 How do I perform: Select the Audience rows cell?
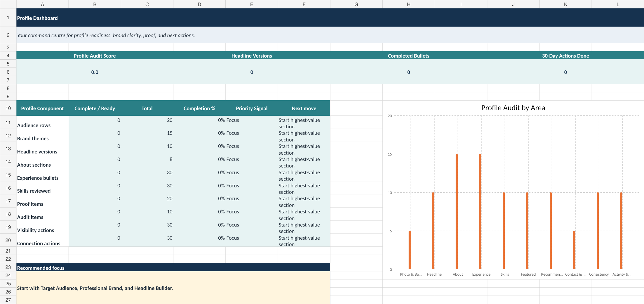(x=42, y=122)
